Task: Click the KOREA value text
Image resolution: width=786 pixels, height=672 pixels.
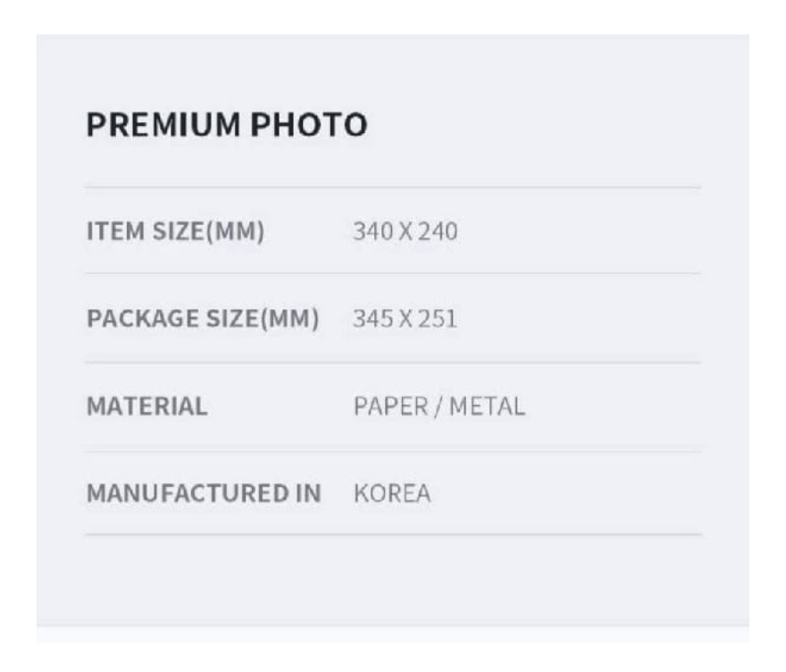Action: (392, 493)
